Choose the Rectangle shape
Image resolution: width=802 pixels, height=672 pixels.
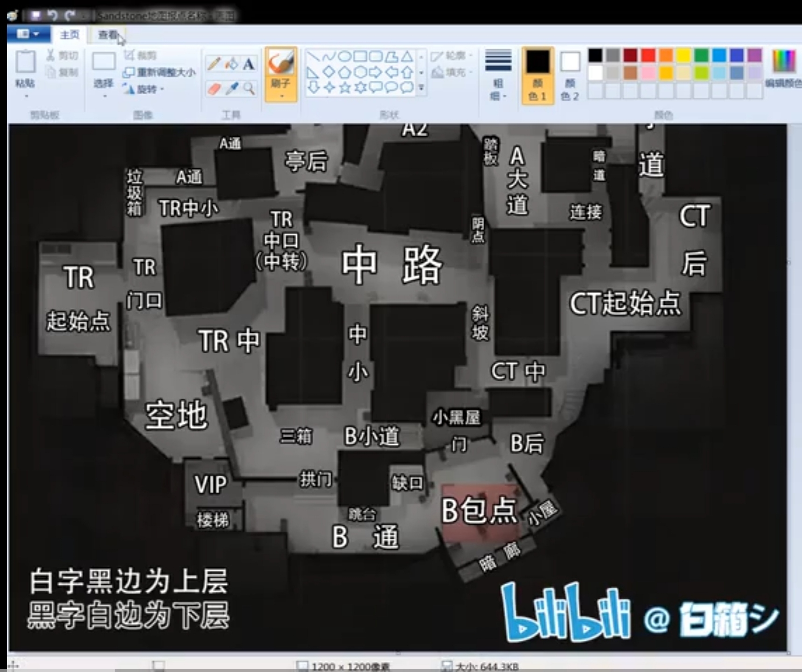(x=360, y=57)
